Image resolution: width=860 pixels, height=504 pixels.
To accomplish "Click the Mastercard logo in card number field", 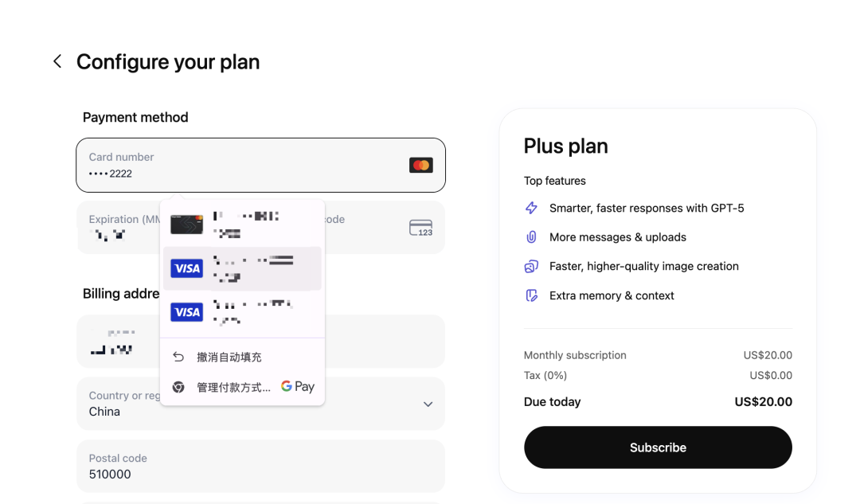I will click(x=420, y=165).
